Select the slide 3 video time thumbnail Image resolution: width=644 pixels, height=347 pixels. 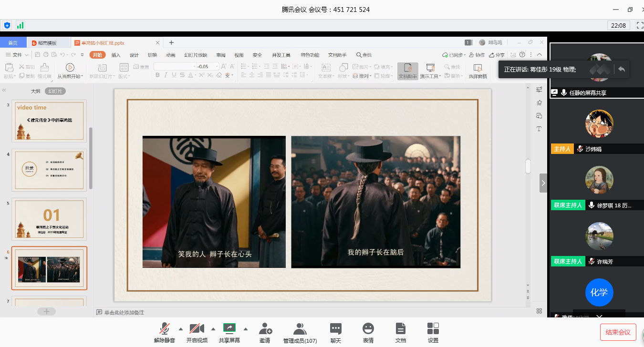click(49, 121)
